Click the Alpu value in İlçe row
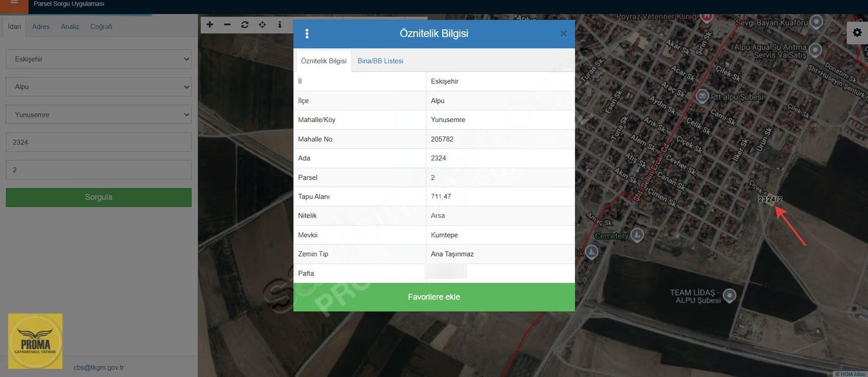Image resolution: width=868 pixels, height=377 pixels. (x=438, y=101)
